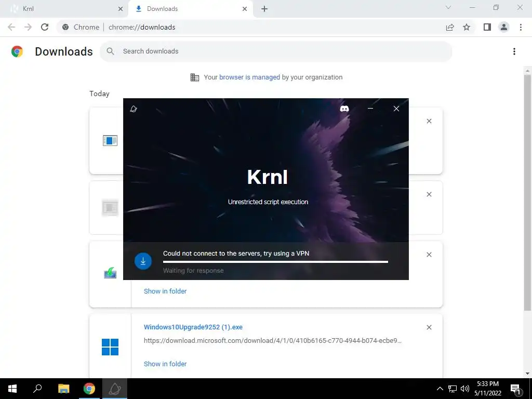Click the downloads page vertical scrollbar

tap(527, 192)
